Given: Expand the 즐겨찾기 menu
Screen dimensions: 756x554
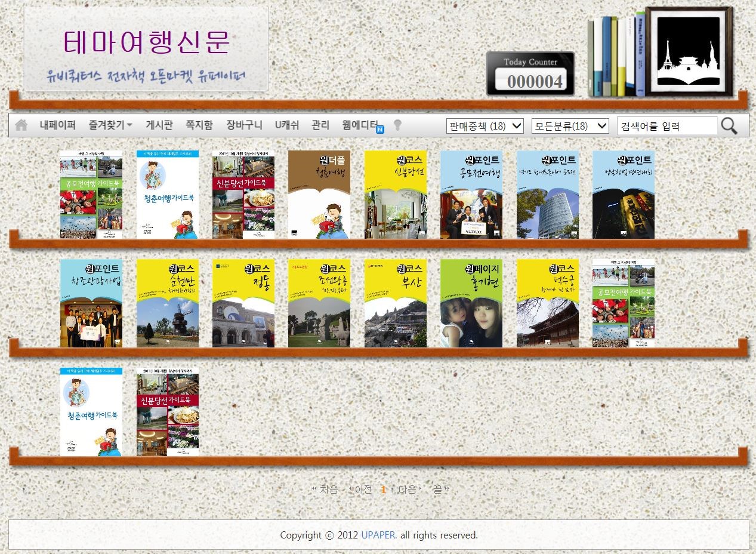Looking at the screenshot, I should (110, 125).
